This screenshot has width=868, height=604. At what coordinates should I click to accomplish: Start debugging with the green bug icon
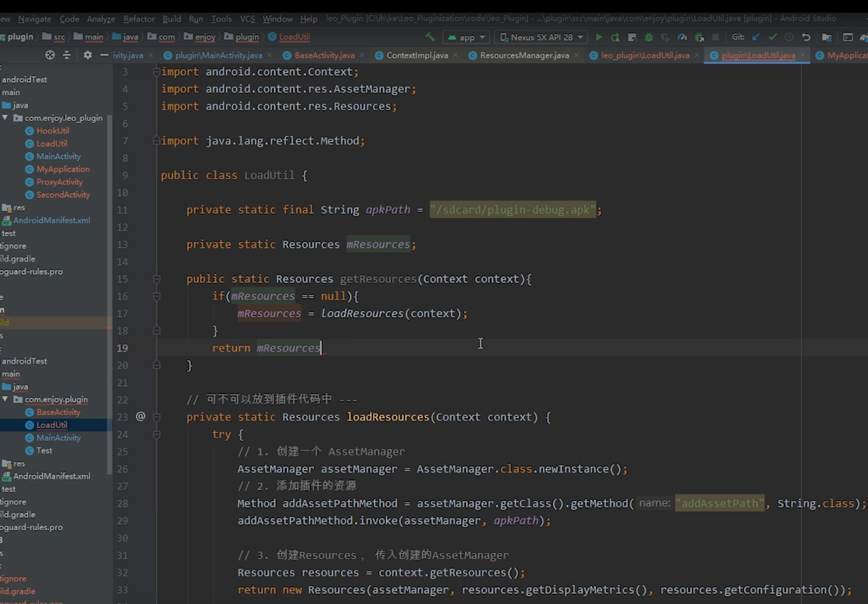649,38
